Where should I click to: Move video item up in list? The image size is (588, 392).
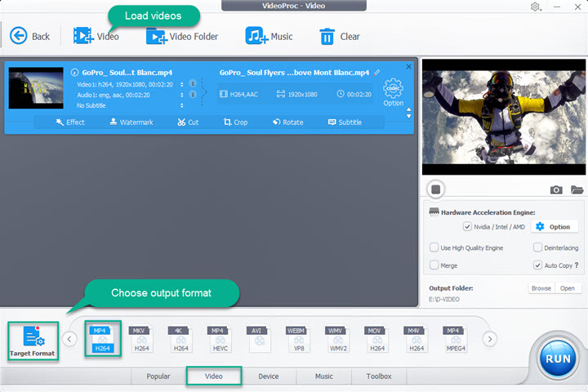pyautogui.click(x=409, y=109)
